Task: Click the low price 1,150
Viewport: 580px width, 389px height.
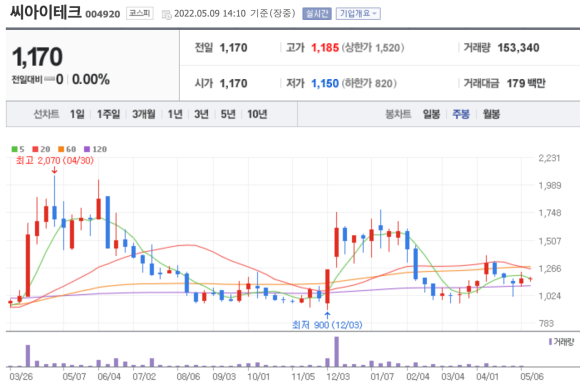Action: pos(325,84)
